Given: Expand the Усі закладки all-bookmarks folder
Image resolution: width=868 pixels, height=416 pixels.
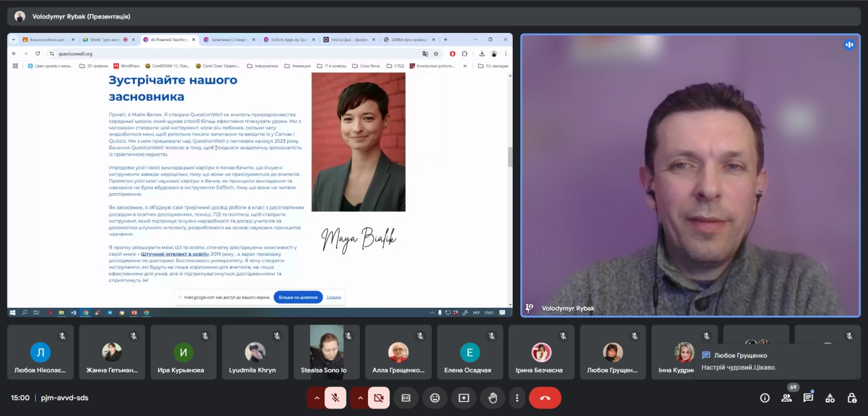Looking at the screenshot, I should [x=494, y=66].
